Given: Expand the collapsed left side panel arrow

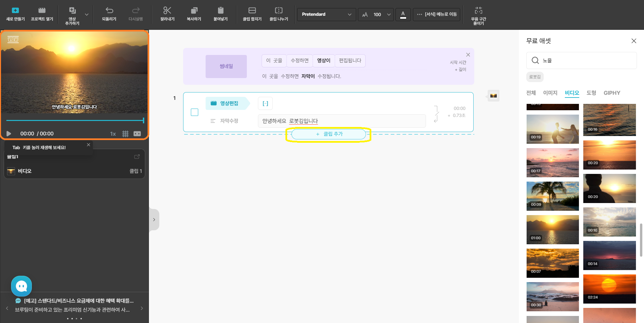Looking at the screenshot, I should [x=154, y=220].
